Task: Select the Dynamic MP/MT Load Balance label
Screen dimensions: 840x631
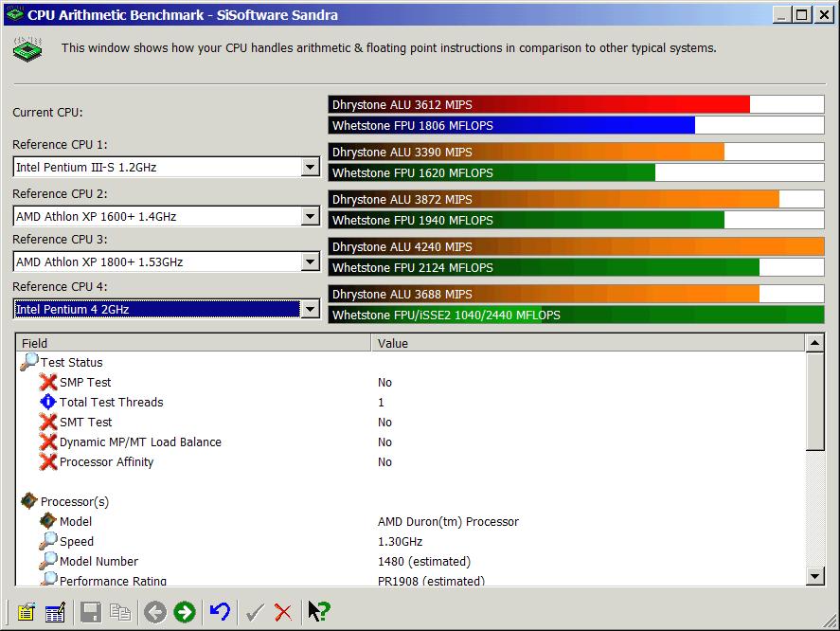Action: (140, 442)
